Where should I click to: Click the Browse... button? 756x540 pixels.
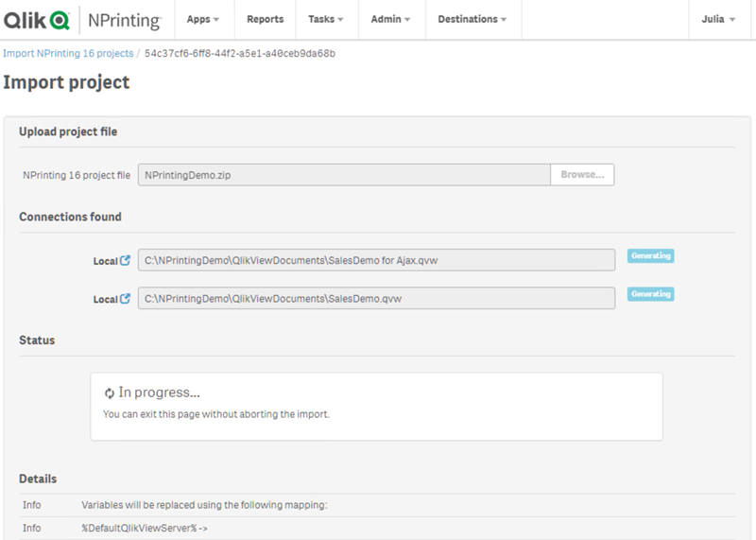click(582, 175)
